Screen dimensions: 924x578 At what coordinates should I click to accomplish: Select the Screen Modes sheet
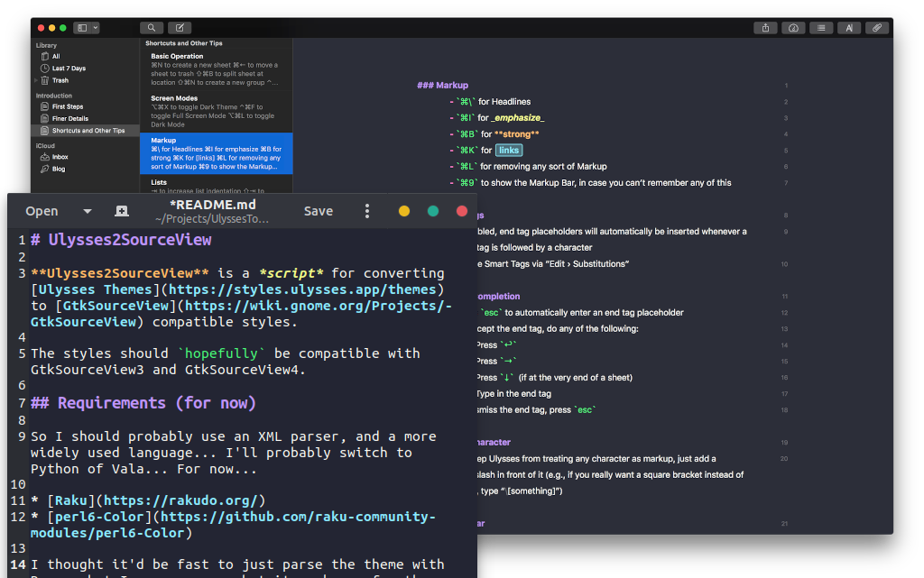[x=217, y=111]
